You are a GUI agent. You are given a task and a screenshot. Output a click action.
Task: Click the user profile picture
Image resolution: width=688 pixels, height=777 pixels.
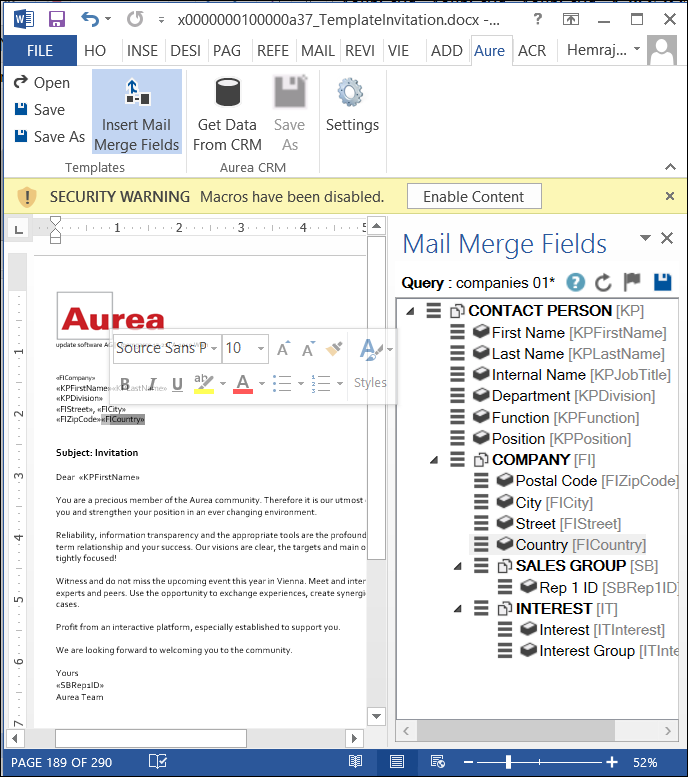(x=662, y=50)
